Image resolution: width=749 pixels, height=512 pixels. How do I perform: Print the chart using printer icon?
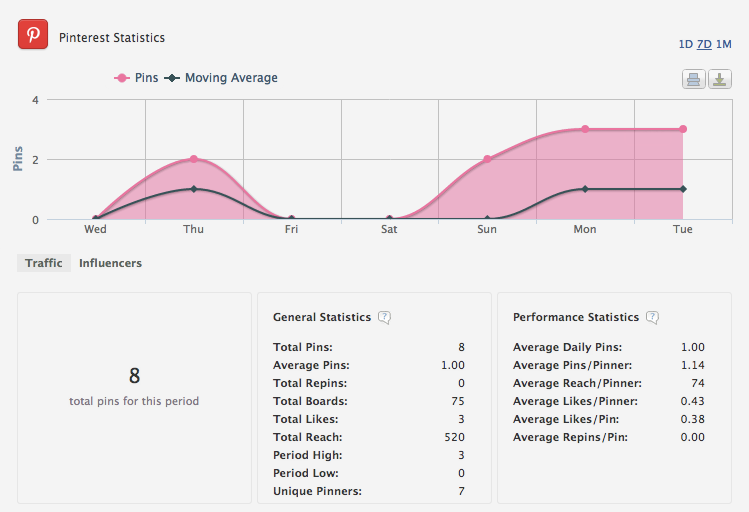[694, 79]
